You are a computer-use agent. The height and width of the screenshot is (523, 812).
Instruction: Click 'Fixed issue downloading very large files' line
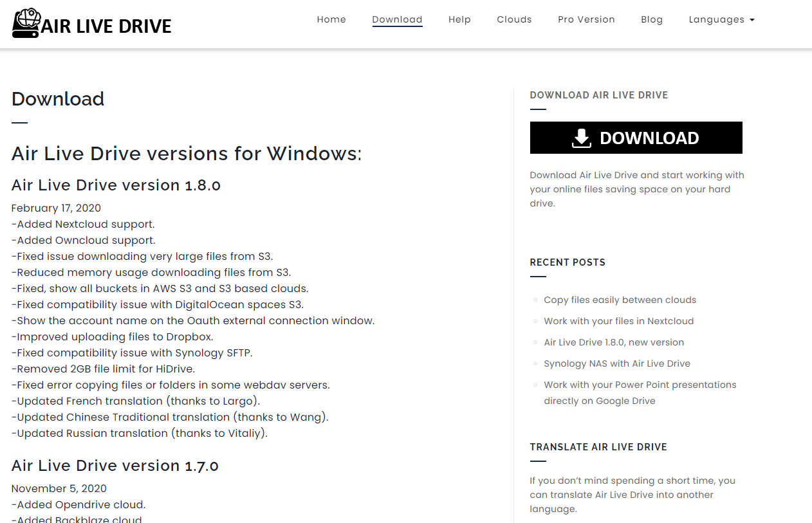(x=142, y=256)
